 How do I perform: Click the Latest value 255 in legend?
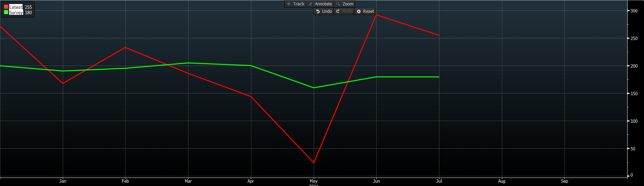pyautogui.click(x=29, y=7)
